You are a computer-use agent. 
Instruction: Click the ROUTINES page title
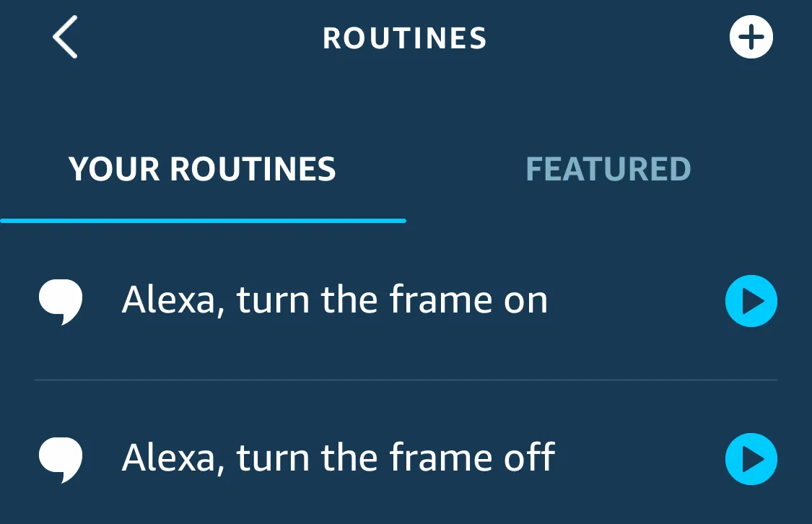(405, 38)
